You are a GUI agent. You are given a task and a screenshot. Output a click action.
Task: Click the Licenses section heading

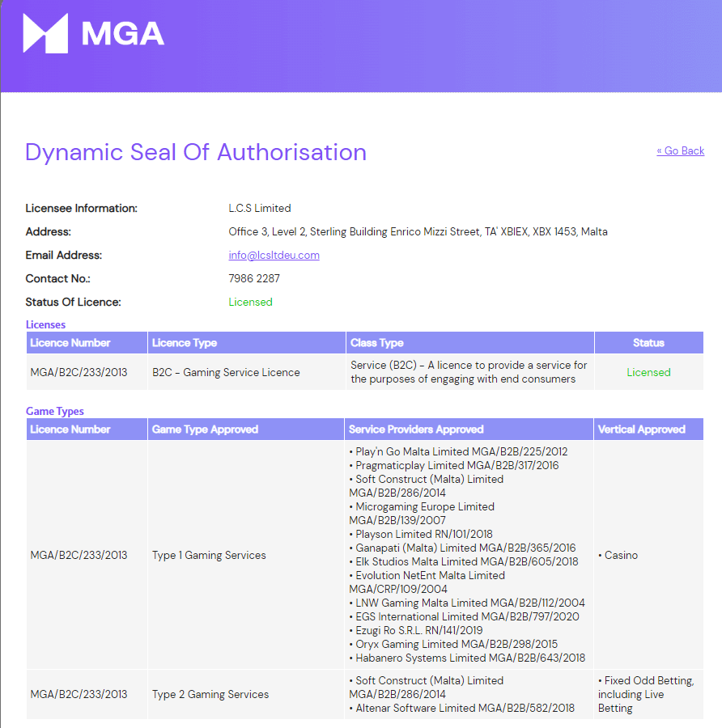pyautogui.click(x=45, y=324)
